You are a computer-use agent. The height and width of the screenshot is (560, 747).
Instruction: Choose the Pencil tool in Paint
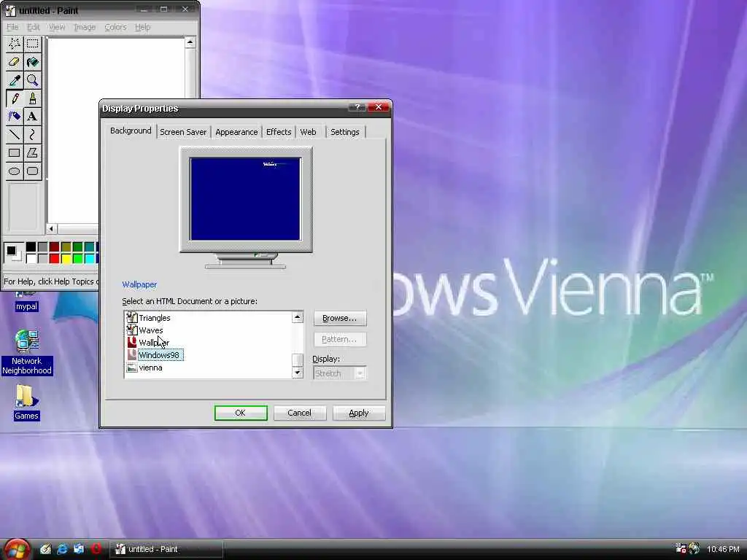click(x=15, y=98)
